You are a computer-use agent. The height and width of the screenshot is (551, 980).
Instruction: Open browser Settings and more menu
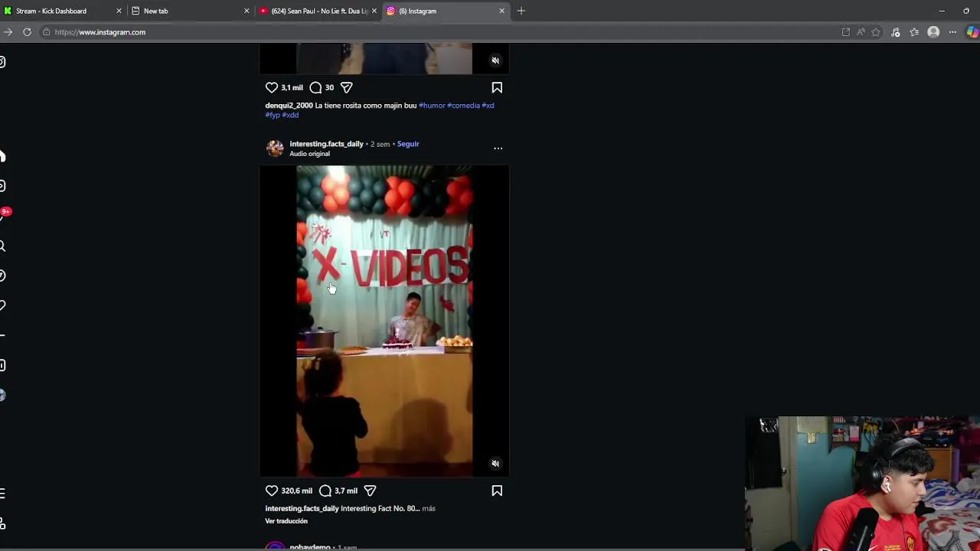click(x=952, y=32)
